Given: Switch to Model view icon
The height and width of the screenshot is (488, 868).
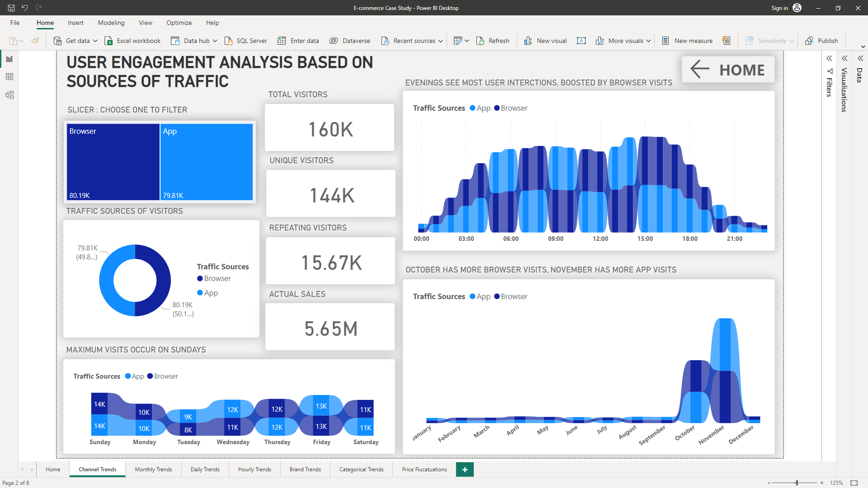Looking at the screenshot, I should coord(9,95).
